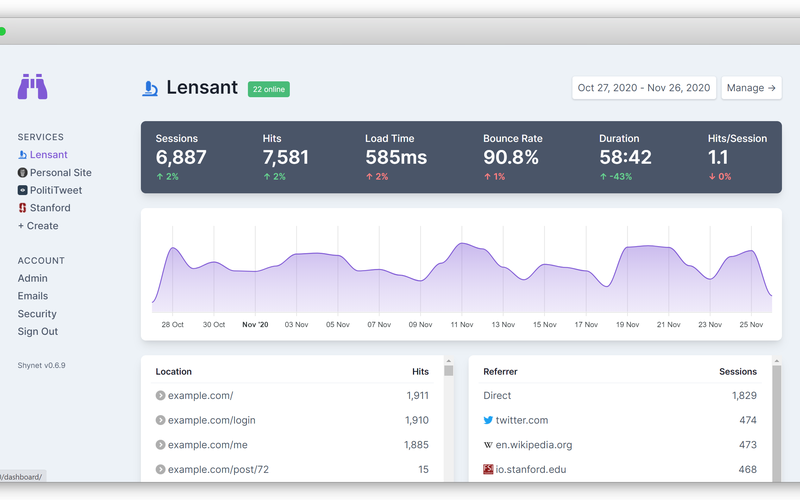Click the Stanford logo icon in sidebar
The width and height of the screenshot is (800, 500).
point(22,208)
